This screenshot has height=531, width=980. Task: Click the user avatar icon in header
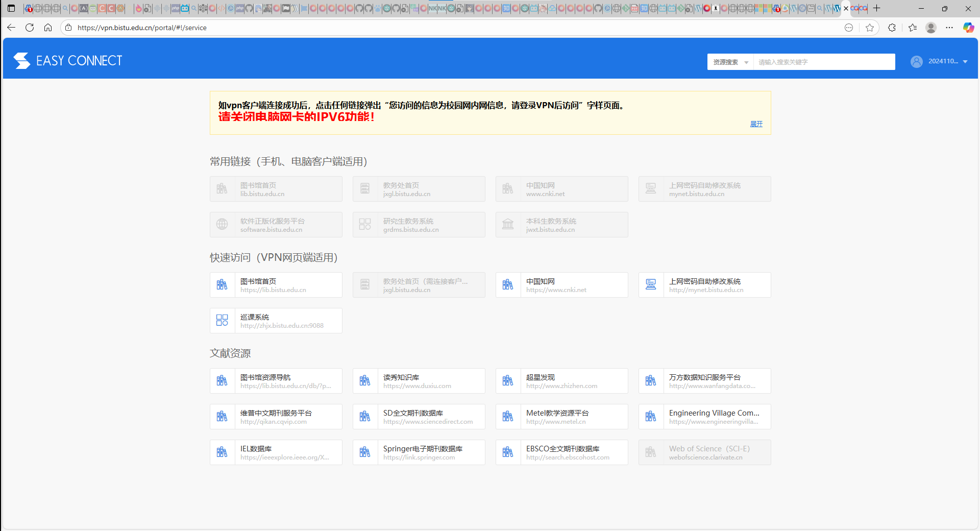(x=916, y=62)
